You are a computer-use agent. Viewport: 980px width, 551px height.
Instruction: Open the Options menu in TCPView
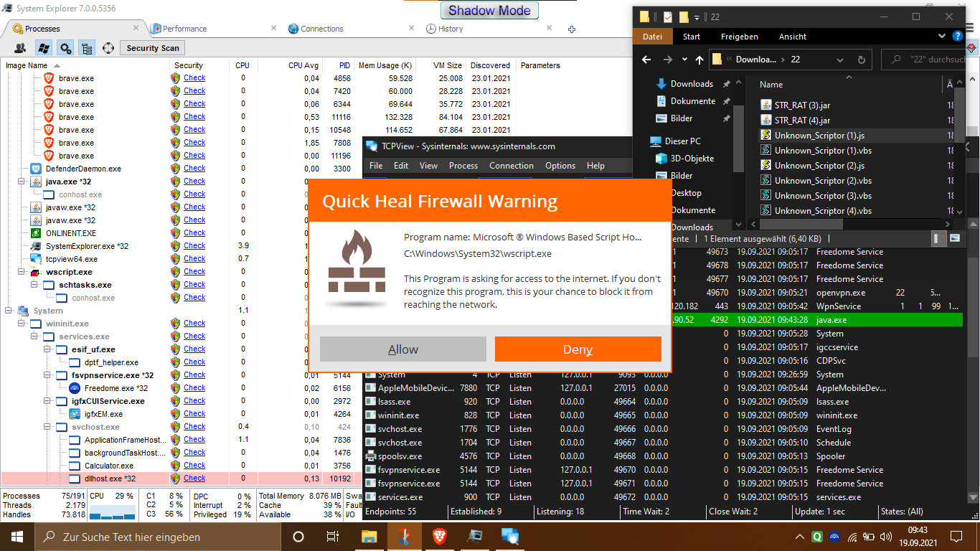560,166
